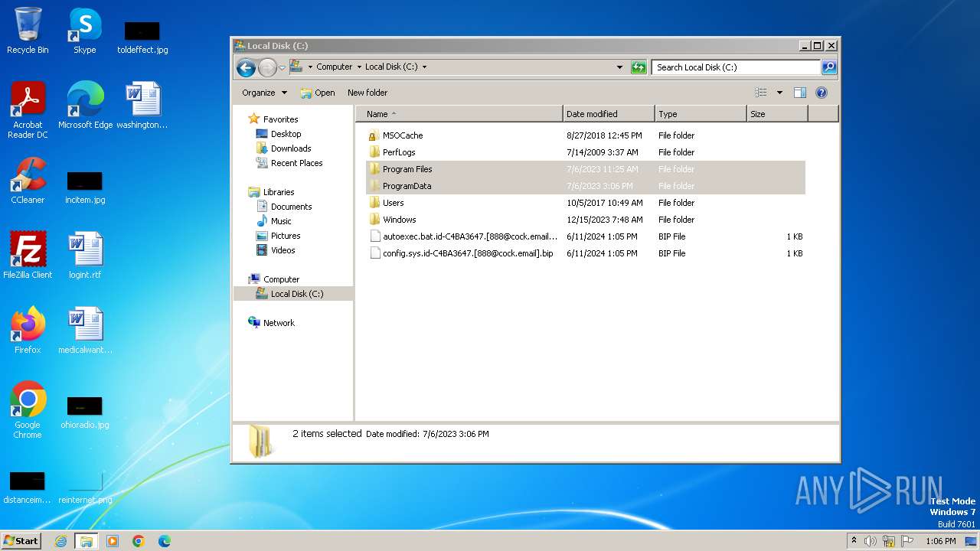Screen dimensions: 980x551
Task: Select Acrobat Reader DC desktop icon
Action: tap(28, 109)
